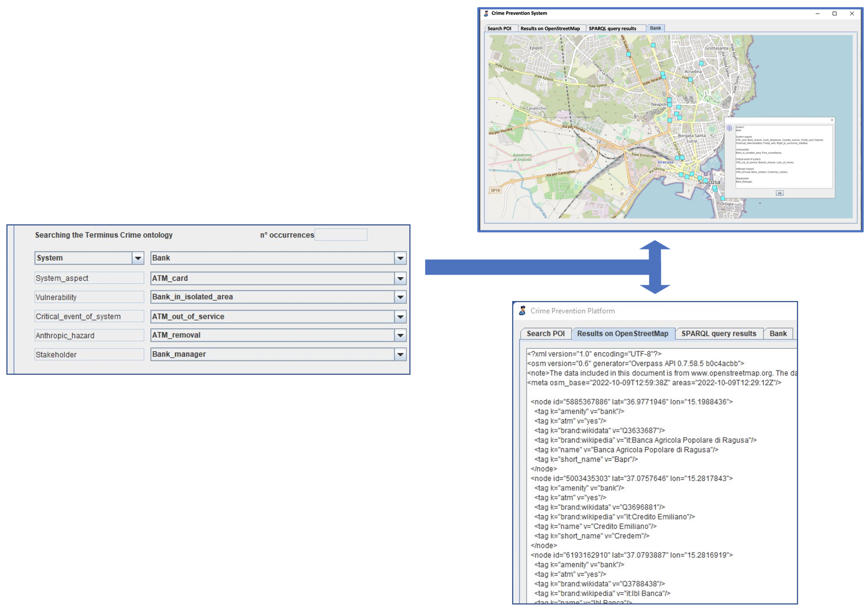Expand the Bank_manager stakeholder dropdown
The image size is (868, 610).
[400, 354]
